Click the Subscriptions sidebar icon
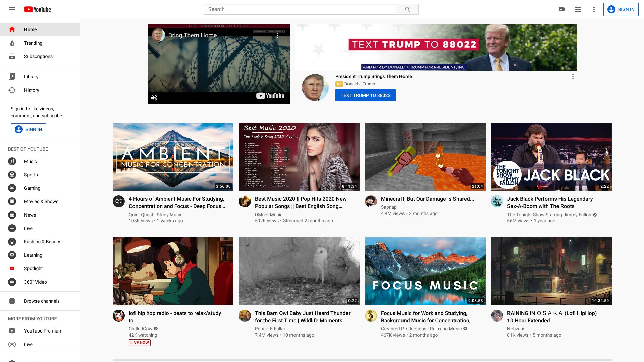 click(x=12, y=56)
